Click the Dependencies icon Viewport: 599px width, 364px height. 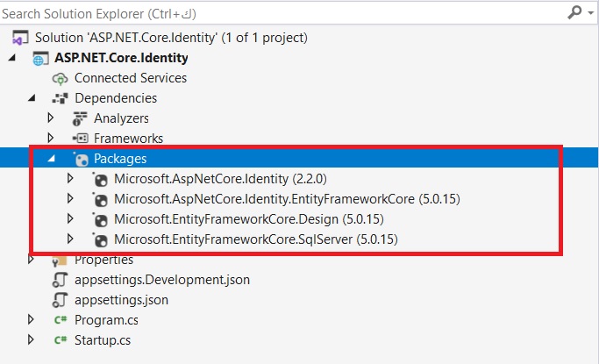pos(60,98)
